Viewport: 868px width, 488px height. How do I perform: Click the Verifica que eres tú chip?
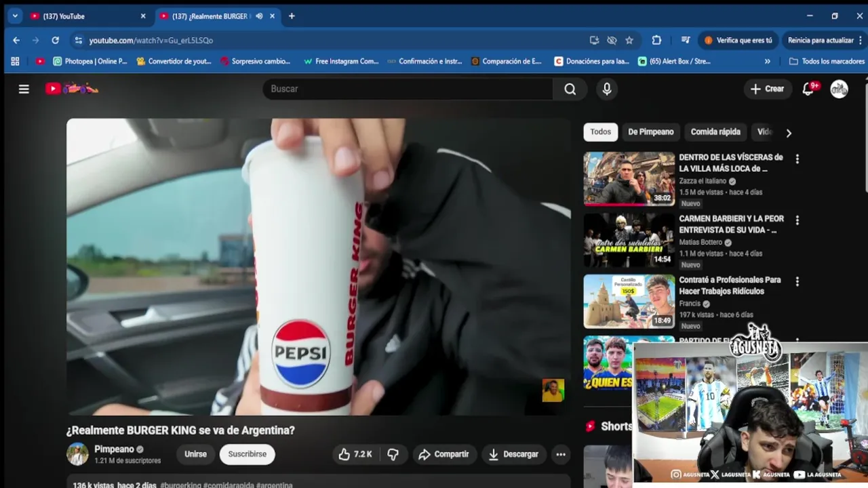[x=738, y=40]
